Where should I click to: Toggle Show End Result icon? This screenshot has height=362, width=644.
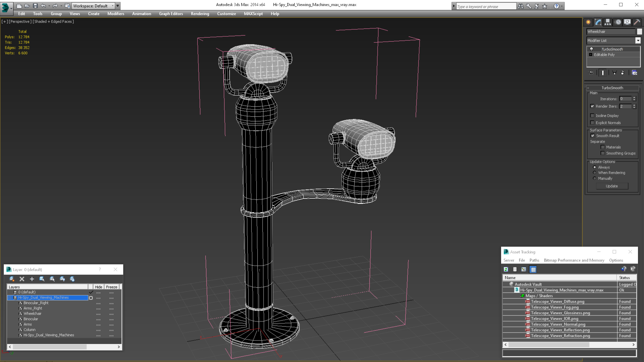[x=603, y=73]
